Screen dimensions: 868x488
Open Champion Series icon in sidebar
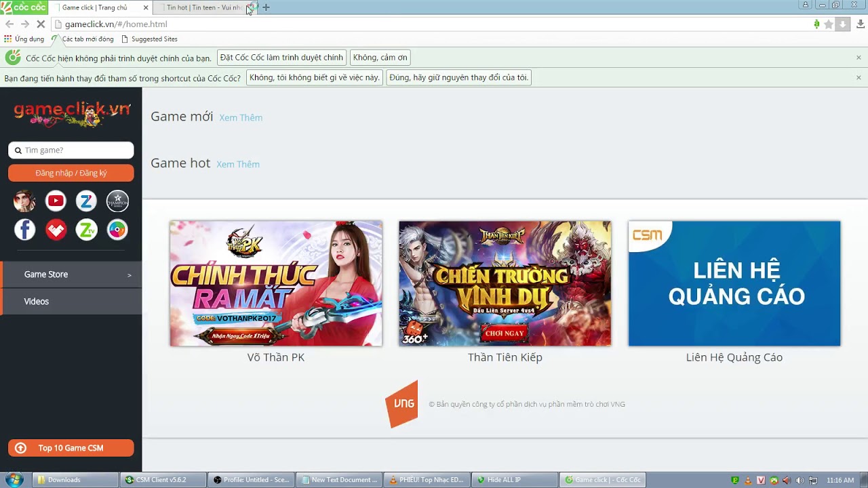[117, 201]
